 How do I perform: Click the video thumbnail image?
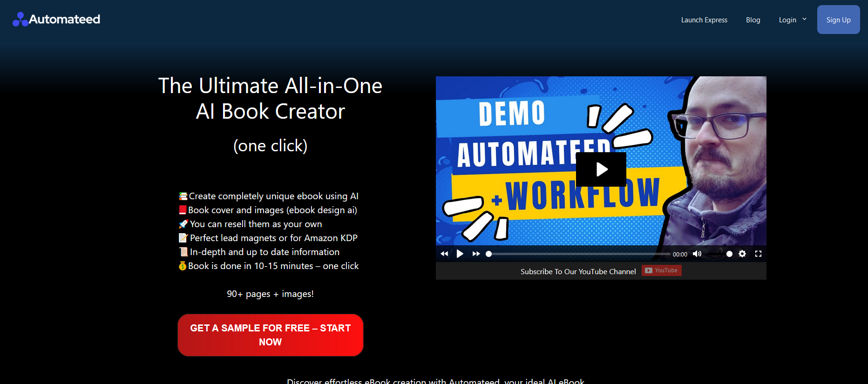601,161
